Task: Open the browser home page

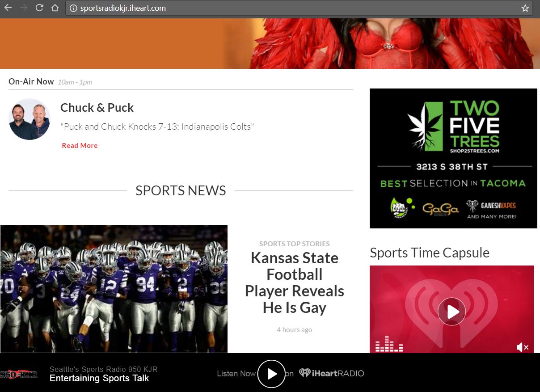Action: point(55,8)
